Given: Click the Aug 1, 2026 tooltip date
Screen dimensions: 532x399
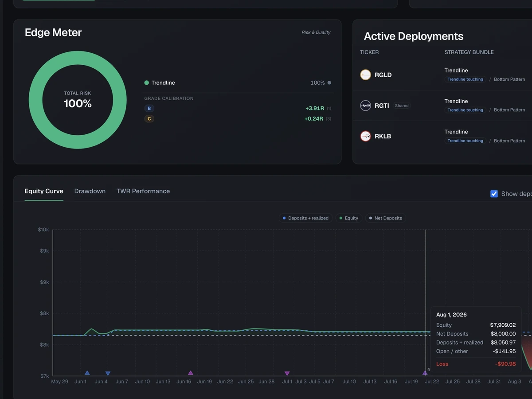Looking at the screenshot, I should (x=451, y=315).
